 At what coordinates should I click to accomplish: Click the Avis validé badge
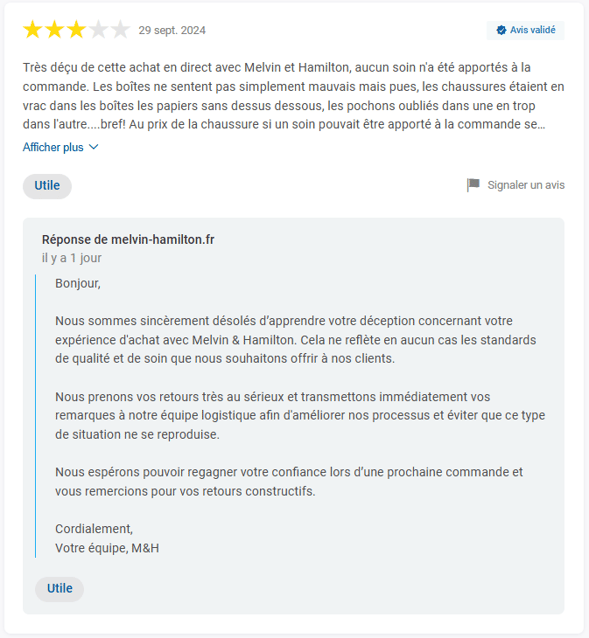[x=525, y=30]
